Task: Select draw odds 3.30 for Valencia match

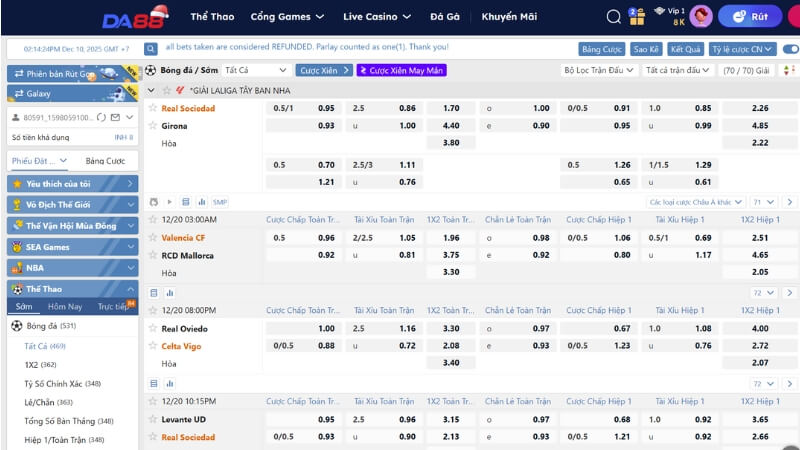Action: [451, 272]
